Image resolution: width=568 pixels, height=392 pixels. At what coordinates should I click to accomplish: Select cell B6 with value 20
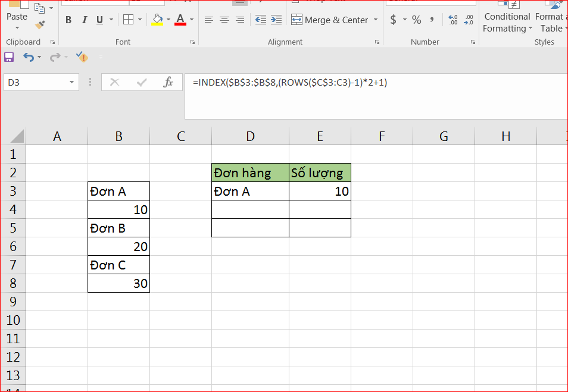(x=119, y=246)
